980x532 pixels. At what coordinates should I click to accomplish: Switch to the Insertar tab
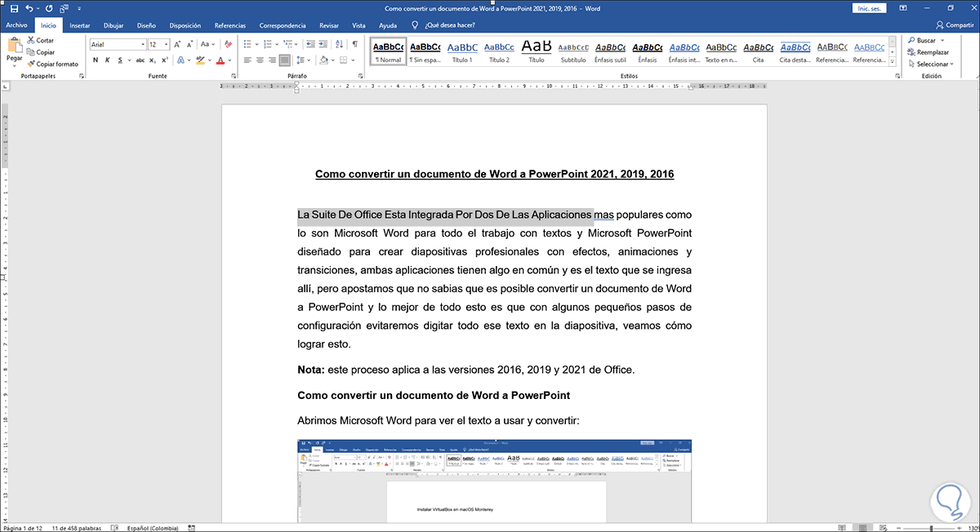pyautogui.click(x=80, y=25)
